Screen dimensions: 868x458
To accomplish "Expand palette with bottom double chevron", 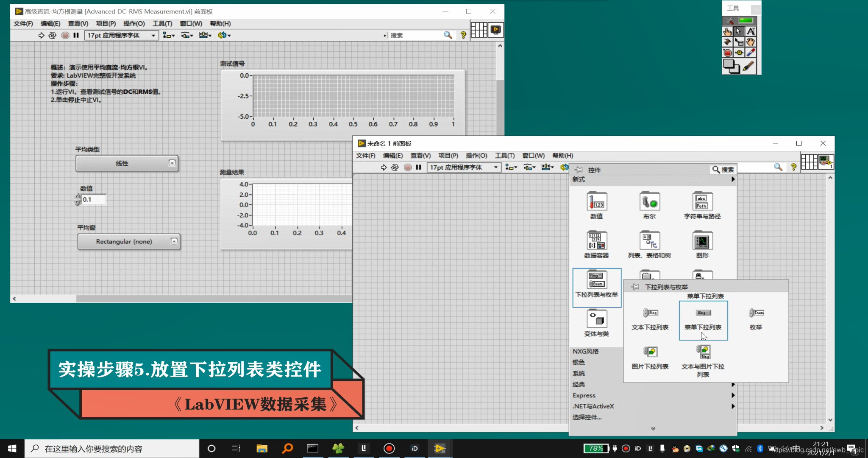I will coord(653,428).
